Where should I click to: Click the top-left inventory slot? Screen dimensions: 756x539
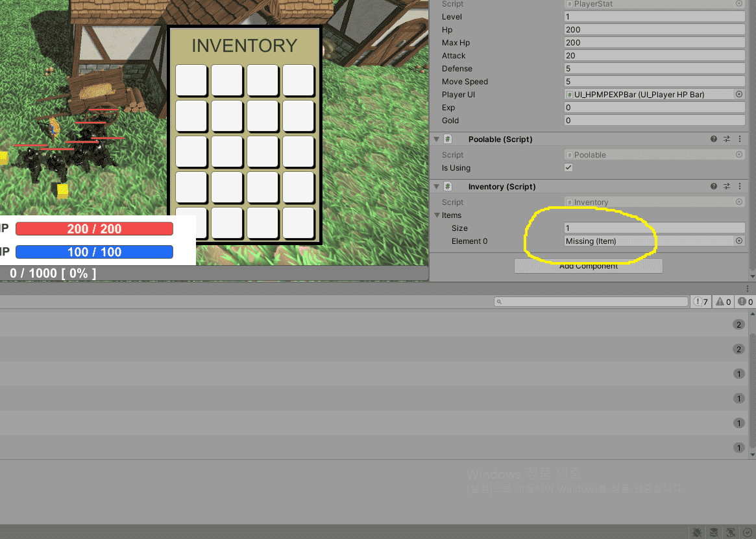point(191,80)
